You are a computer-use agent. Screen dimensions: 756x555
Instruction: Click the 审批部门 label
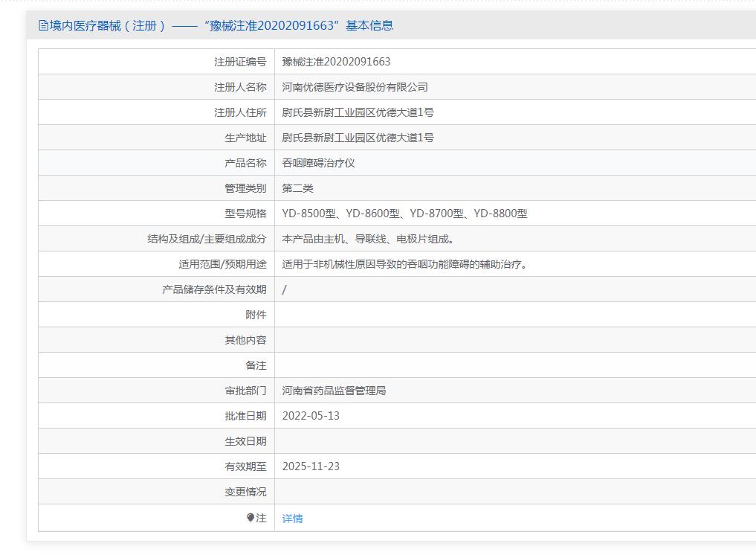(x=245, y=391)
